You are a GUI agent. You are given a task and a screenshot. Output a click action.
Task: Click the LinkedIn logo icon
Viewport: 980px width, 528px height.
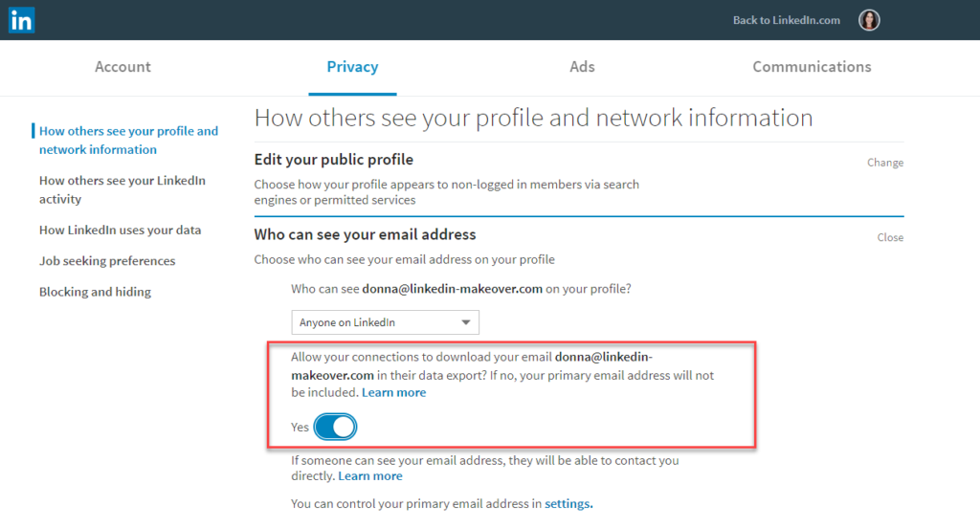coord(21,20)
